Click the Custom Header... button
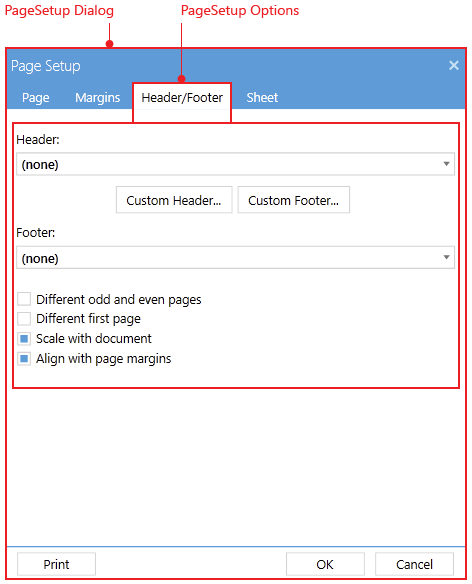472x584 pixels. click(x=174, y=200)
